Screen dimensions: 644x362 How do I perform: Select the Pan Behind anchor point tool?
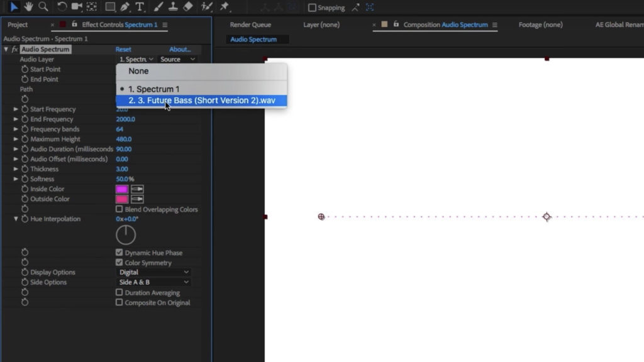(x=92, y=6)
